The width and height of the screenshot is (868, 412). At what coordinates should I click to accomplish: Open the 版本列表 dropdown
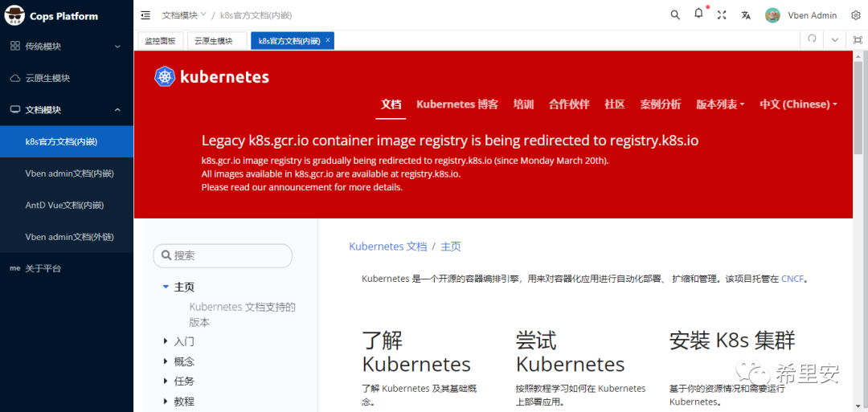[720, 104]
